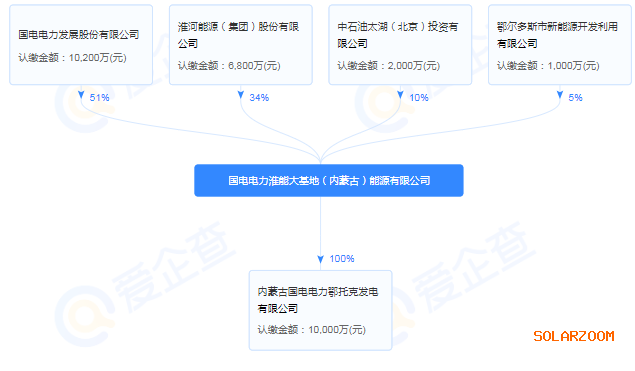Screen dimensions: 635x371
Task: Click the arrow beside the 34% label
Action: pos(241,95)
